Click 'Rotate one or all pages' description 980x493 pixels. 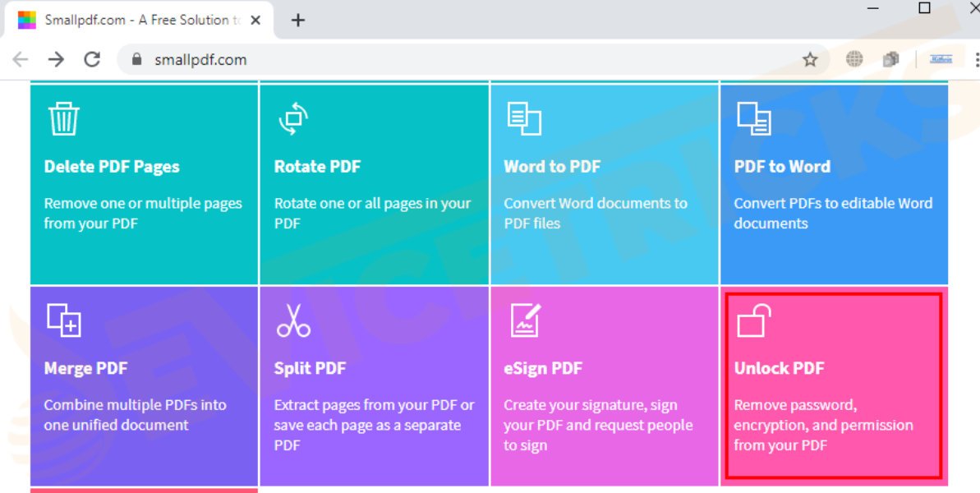(372, 213)
